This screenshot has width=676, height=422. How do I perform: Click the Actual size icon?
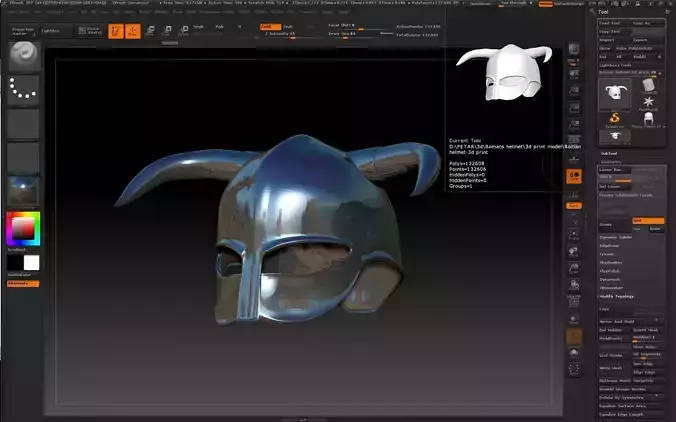[x=574, y=108]
